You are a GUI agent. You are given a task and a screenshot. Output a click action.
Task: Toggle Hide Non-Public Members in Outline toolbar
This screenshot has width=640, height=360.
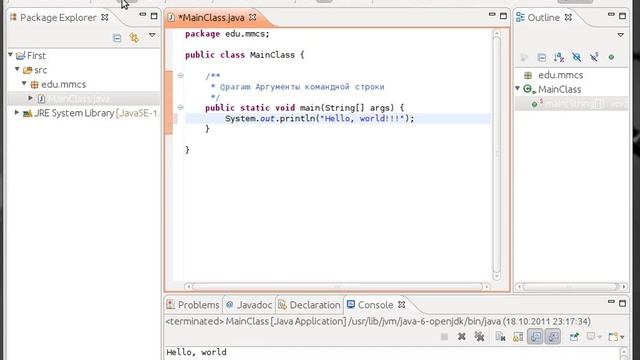pyautogui.click(x=611, y=58)
